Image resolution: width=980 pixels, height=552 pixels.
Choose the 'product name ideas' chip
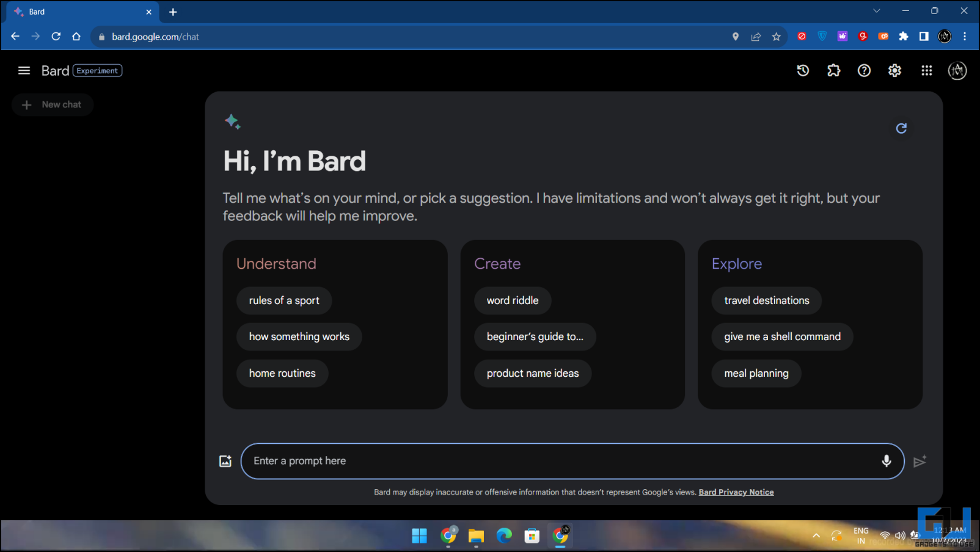[533, 373]
